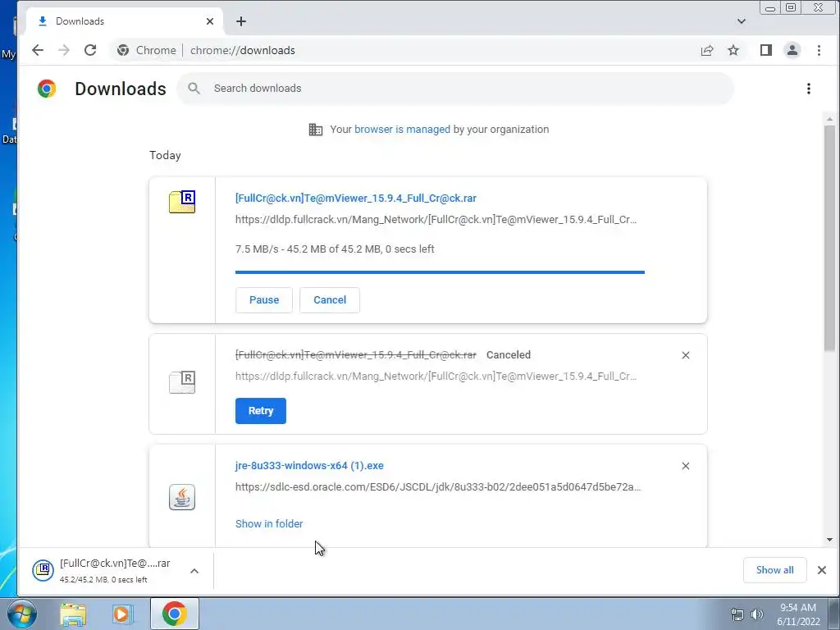
Task: Remove the canceled download entry
Action: coord(685,355)
